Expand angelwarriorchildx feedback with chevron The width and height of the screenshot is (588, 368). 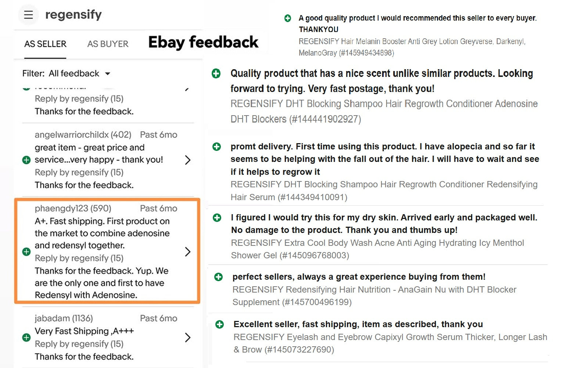(188, 160)
